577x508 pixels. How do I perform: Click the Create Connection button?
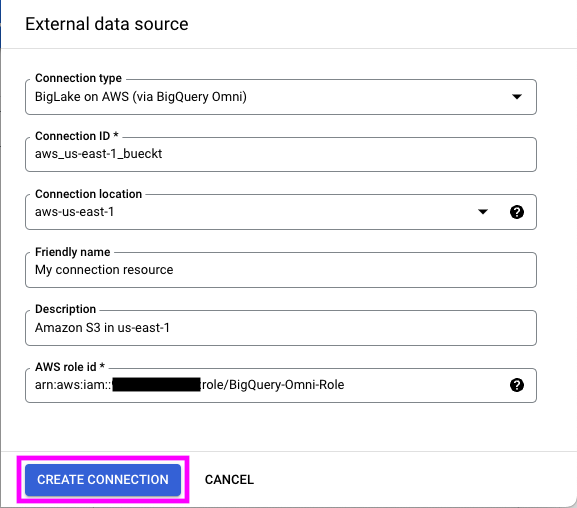[103, 480]
